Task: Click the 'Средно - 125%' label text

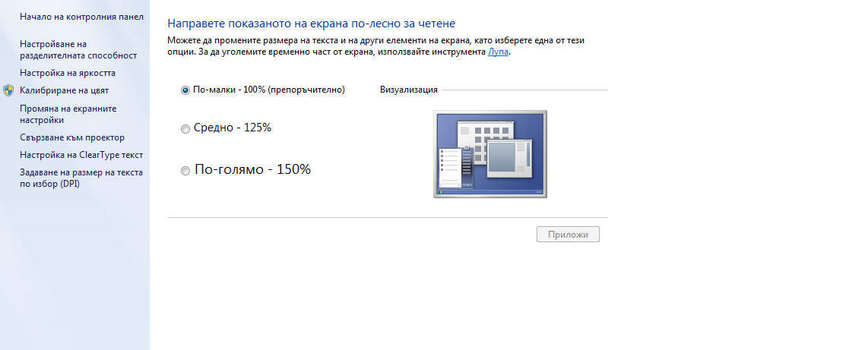Action: coord(233,128)
